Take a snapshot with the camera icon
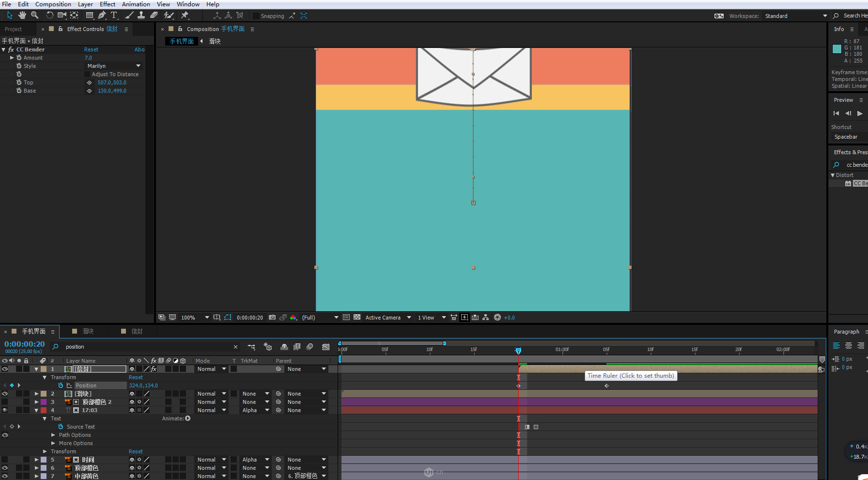 272,318
